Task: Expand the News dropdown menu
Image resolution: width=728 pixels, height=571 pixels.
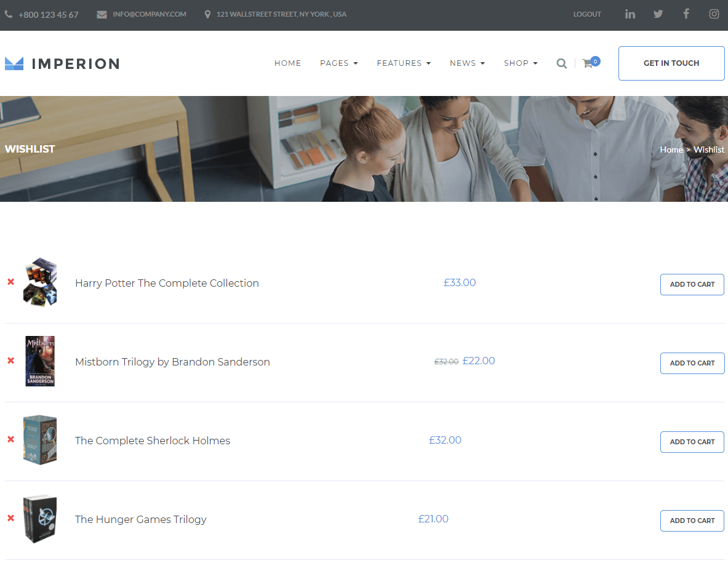Action: pos(467,63)
